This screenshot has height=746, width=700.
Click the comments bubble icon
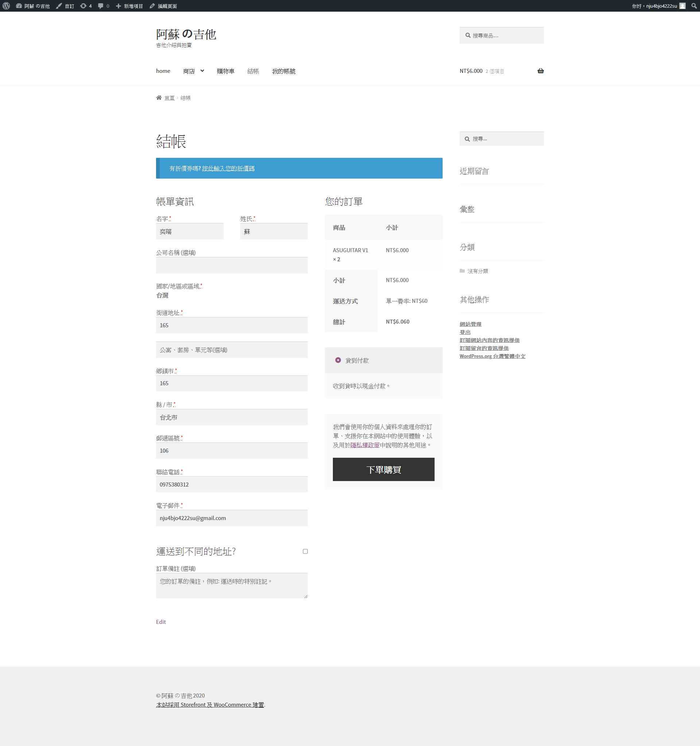pyautogui.click(x=101, y=6)
